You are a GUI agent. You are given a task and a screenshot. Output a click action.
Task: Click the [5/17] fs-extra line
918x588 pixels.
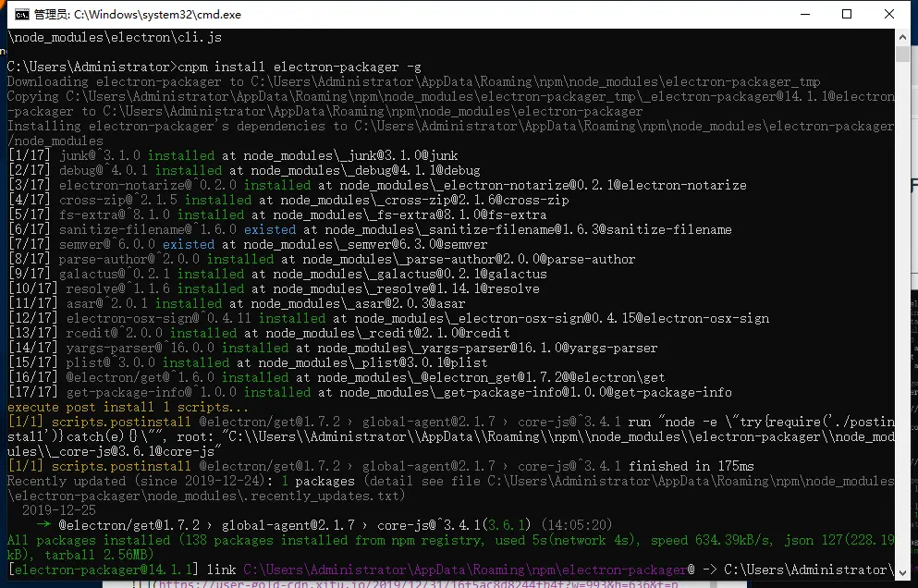(277, 214)
